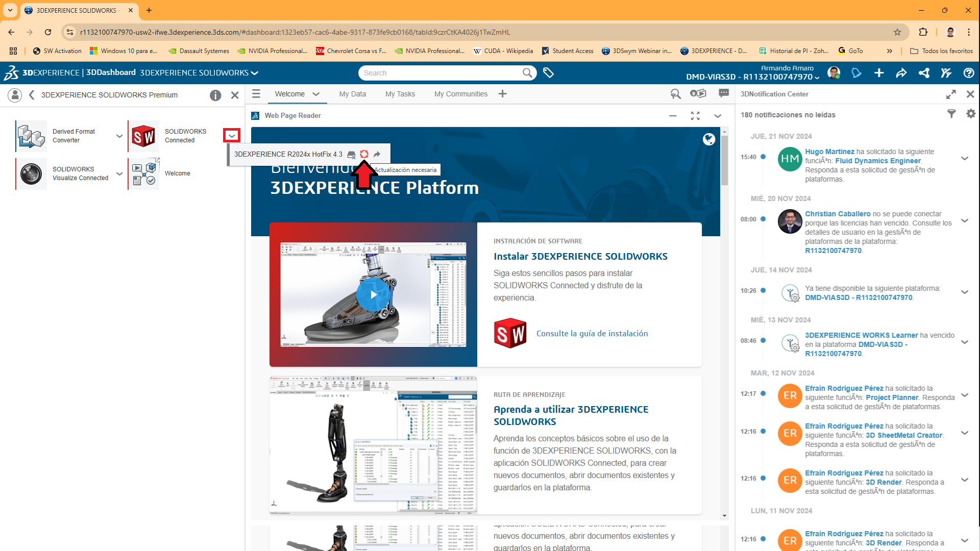This screenshot has width=980, height=551.
Task: Open the chat bubble icon in tab bar
Action: (724, 93)
